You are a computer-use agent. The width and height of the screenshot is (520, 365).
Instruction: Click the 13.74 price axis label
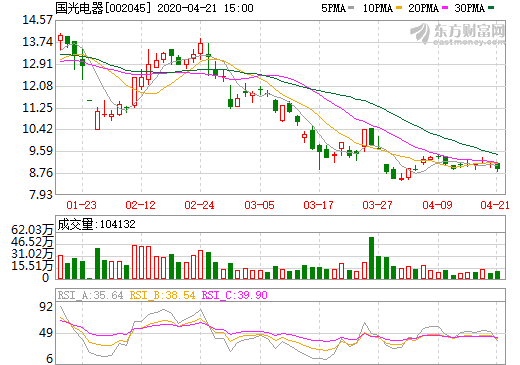pyautogui.click(x=37, y=42)
